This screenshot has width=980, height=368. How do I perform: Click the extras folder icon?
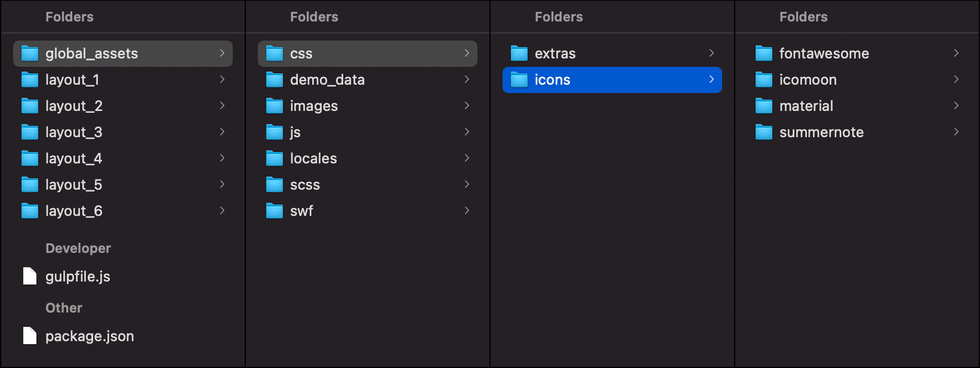(519, 54)
